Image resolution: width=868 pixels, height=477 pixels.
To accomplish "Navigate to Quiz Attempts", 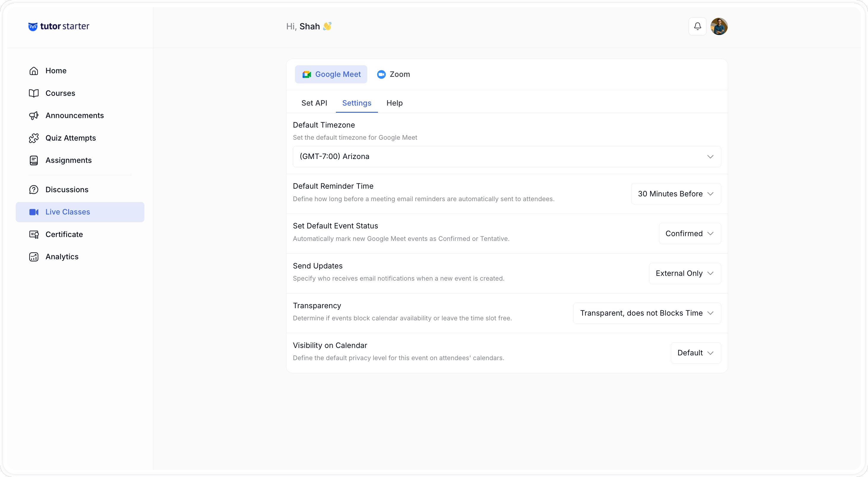I will (x=80, y=138).
